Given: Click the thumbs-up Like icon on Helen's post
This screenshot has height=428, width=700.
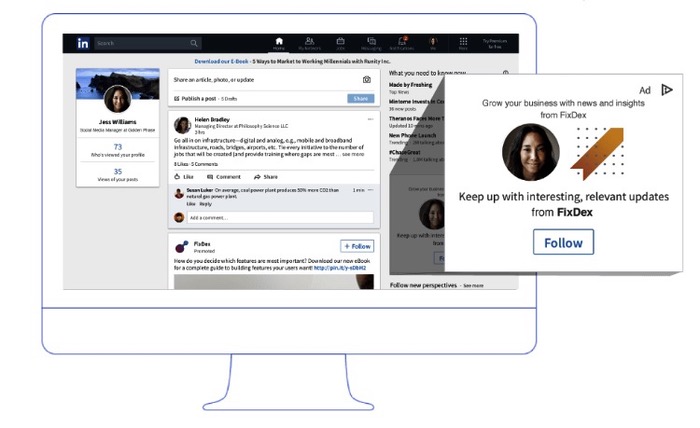Looking at the screenshot, I should coord(177,177).
